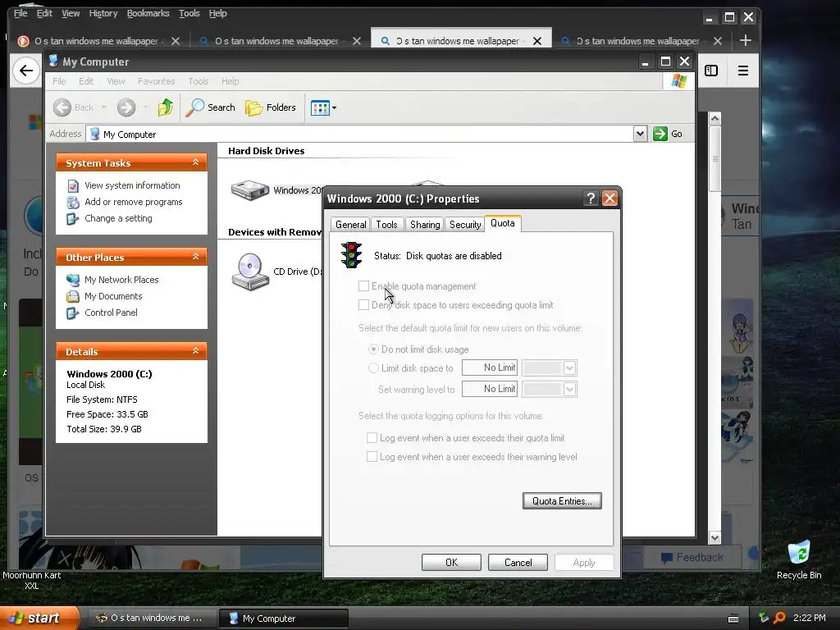This screenshot has height=630, width=840.
Task: Click browser page scrollbar down arrow
Action: click(714, 537)
